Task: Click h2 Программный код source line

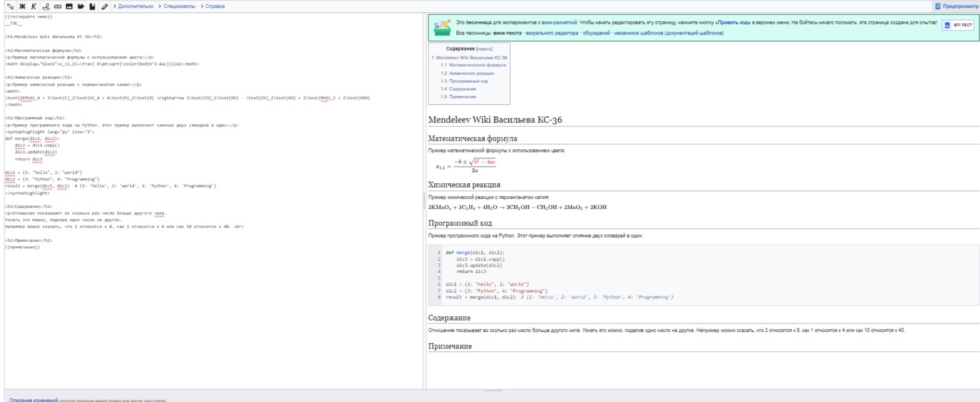Action: pos(35,118)
